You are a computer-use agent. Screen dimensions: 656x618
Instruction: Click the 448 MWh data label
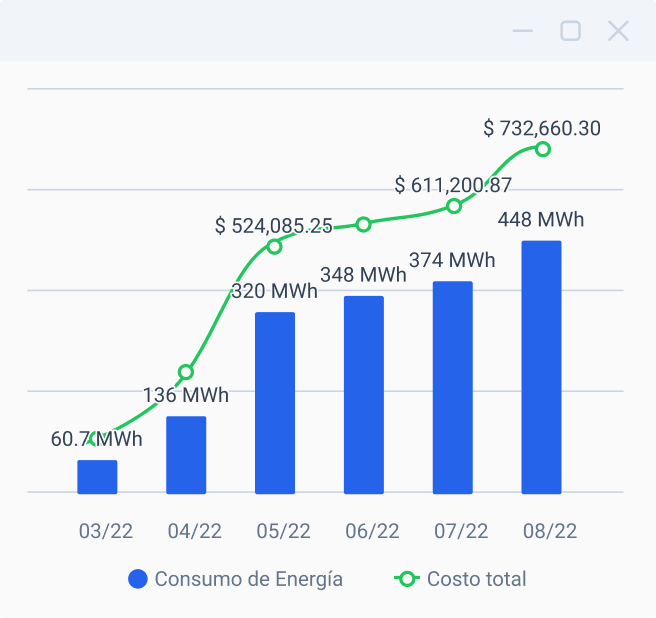pyautogui.click(x=541, y=220)
